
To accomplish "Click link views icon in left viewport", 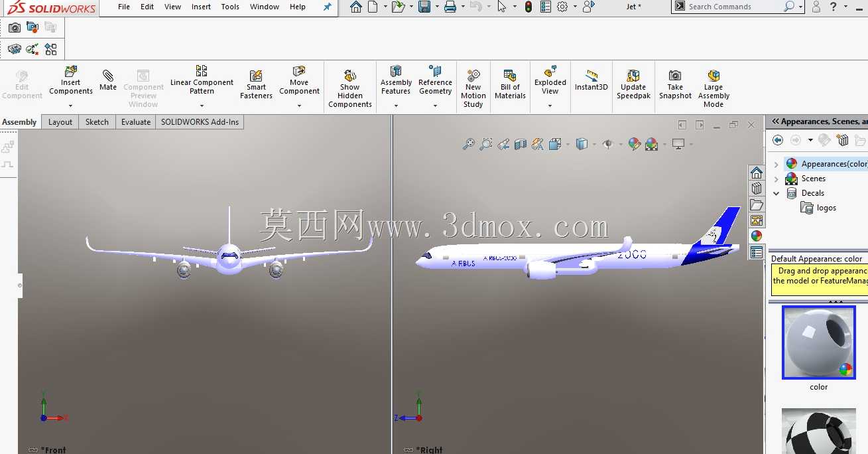I will coord(33,450).
